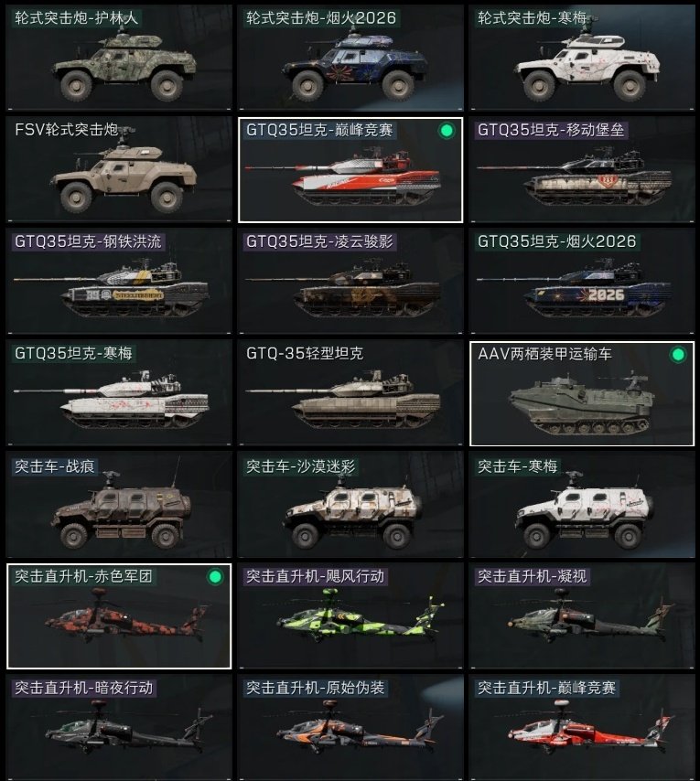Select the 突击车-寒梅 white vehicle skin
Screen dimensions: 700x781
(x=582, y=505)
